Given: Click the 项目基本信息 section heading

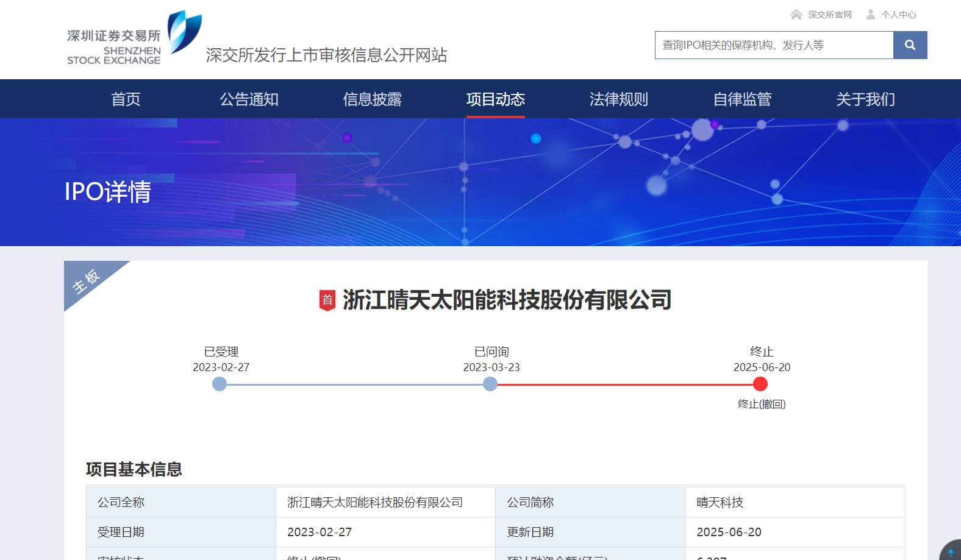Looking at the screenshot, I should (x=134, y=469).
